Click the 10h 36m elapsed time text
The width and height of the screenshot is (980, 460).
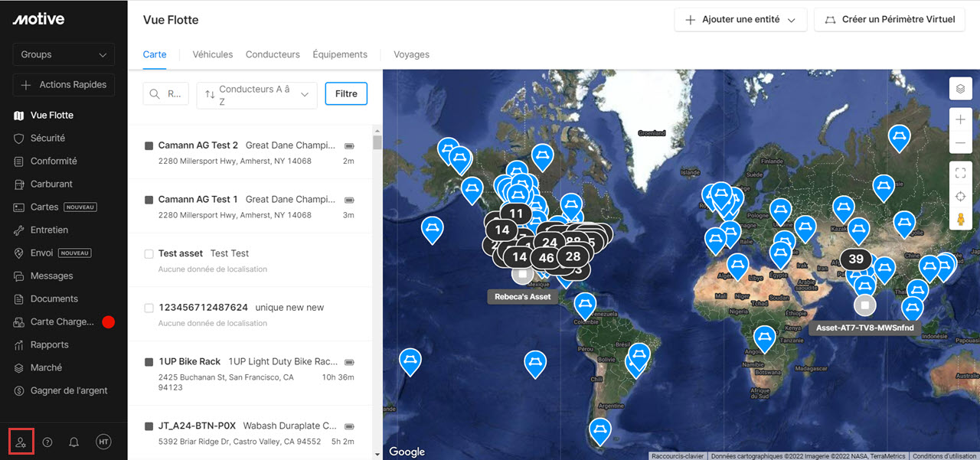pos(338,377)
